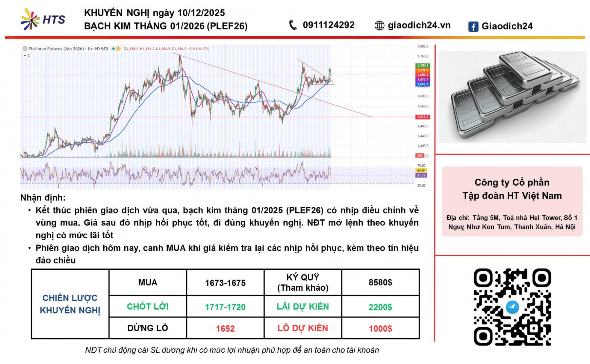The width and height of the screenshot is (590, 364).
Task: Click the platinum bars image
Action: pyautogui.click(x=512, y=97)
